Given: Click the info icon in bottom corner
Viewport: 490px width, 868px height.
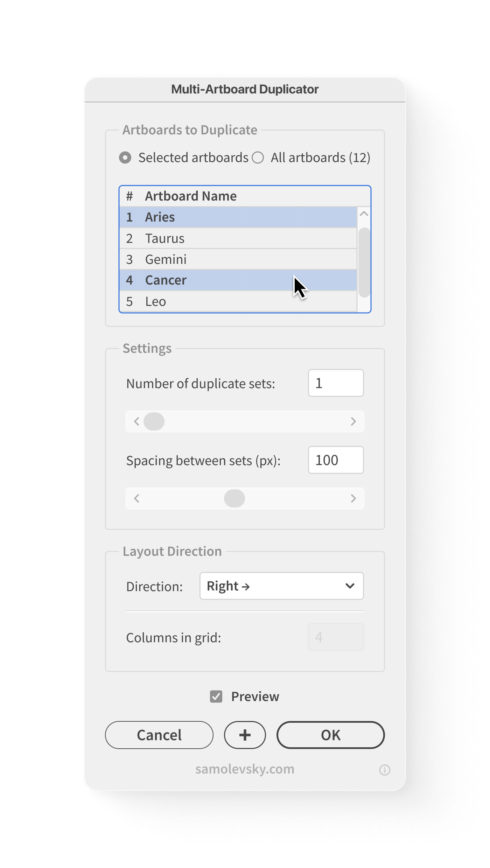Looking at the screenshot, I should 385,770.
